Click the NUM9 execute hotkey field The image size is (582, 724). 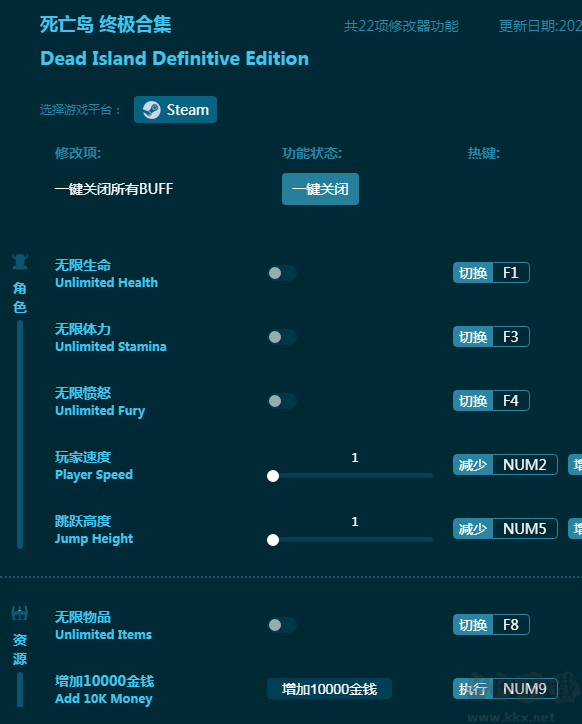(x=525, y=689)
